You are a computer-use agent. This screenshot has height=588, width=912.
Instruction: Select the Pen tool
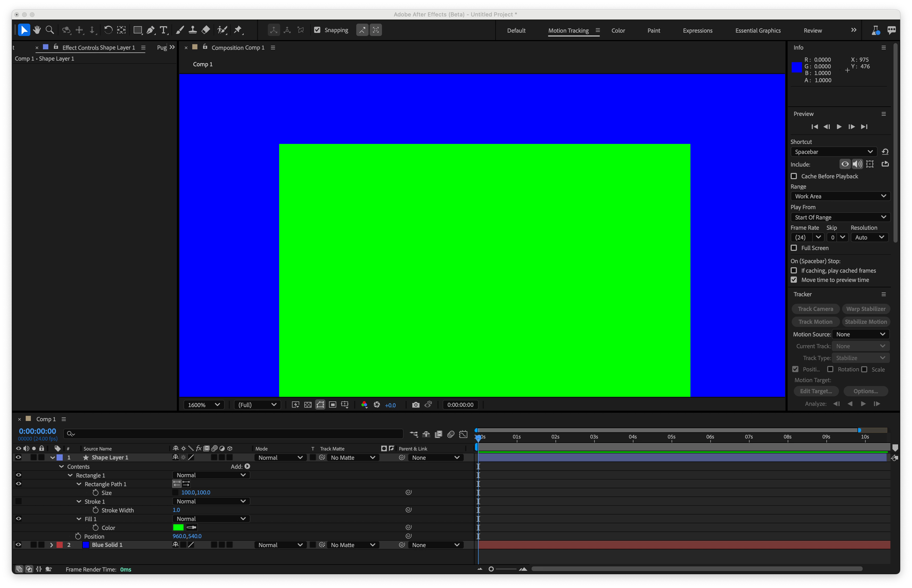[151, 30]
